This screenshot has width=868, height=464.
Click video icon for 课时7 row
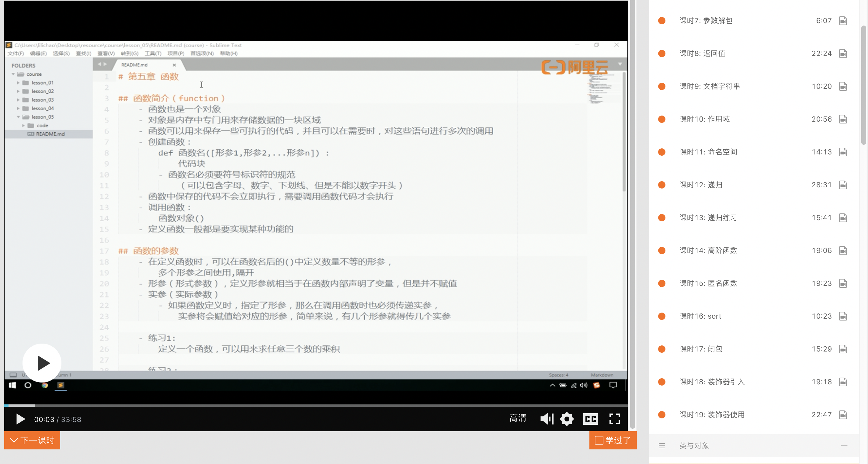843,21
